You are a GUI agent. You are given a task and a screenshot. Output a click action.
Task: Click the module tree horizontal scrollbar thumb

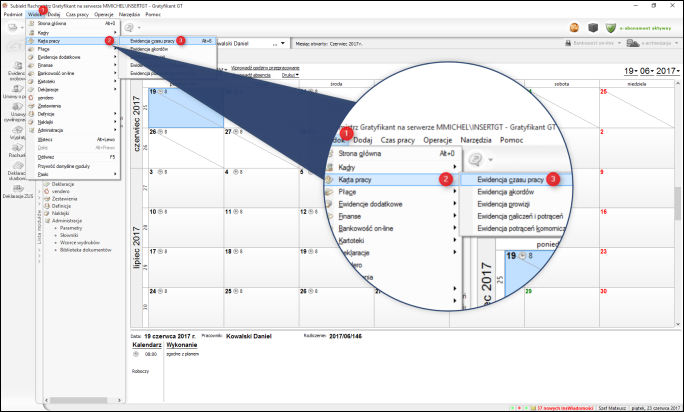79,400
